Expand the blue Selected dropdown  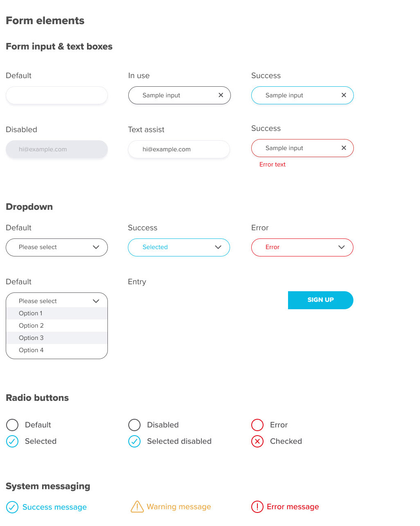pos(179,247)
